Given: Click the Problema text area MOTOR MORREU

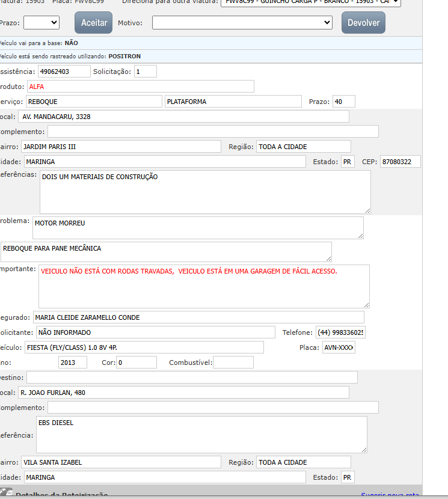Looking at the screenshot, I should pyautogui.click(x=198, y=228).
